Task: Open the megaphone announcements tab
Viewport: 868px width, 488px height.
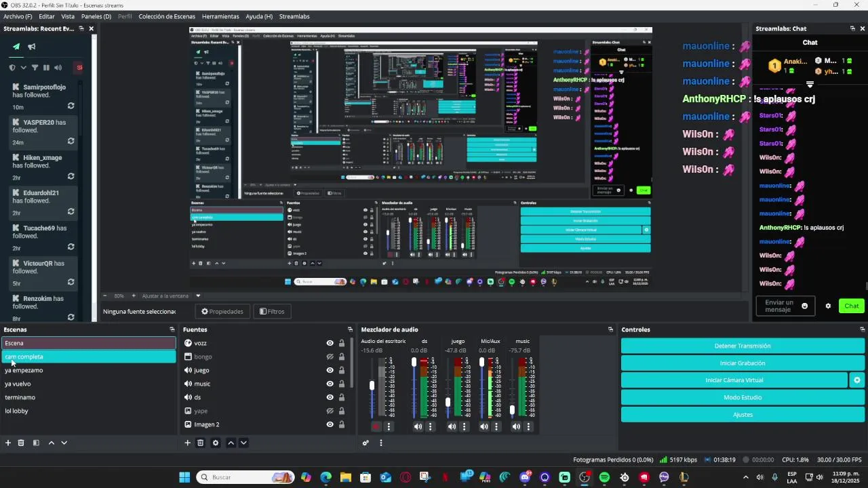Action: (x=32, y=47)
